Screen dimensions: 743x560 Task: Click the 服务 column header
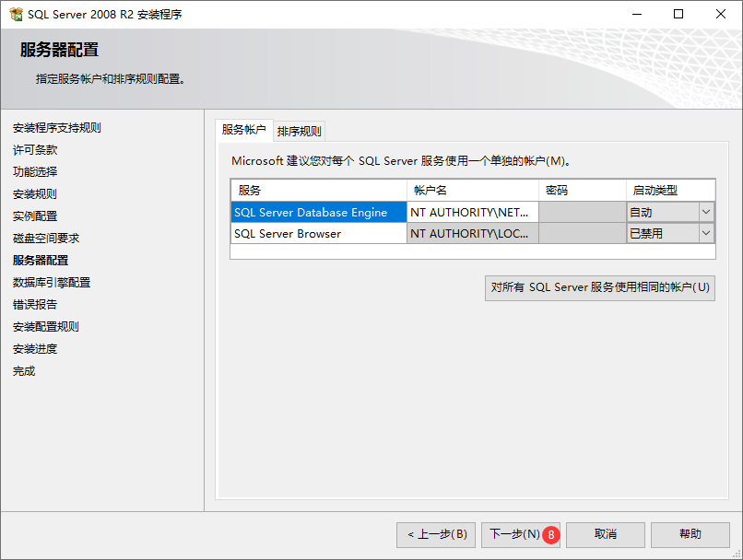(319, 191)
